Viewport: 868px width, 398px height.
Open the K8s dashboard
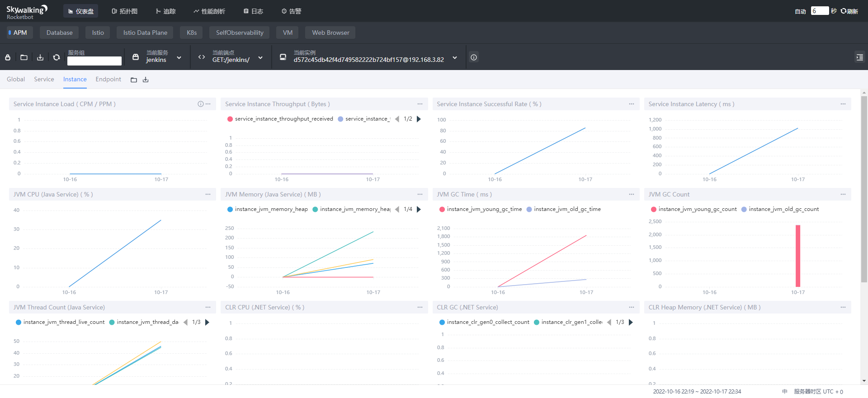(x=192, y=33)
